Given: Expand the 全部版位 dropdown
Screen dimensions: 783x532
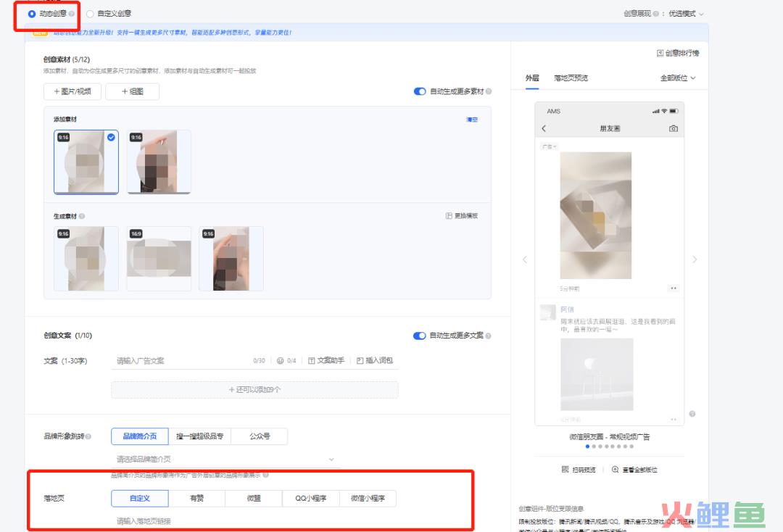Looking at the screenshot, I should pyautogui.click(x=678, y=78).
